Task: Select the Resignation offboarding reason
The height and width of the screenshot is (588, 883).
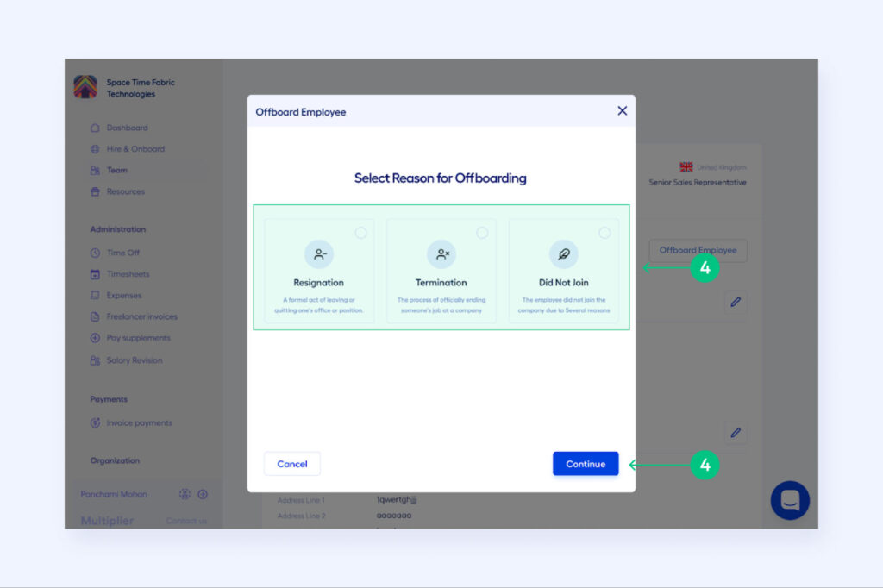Action: 318,267
